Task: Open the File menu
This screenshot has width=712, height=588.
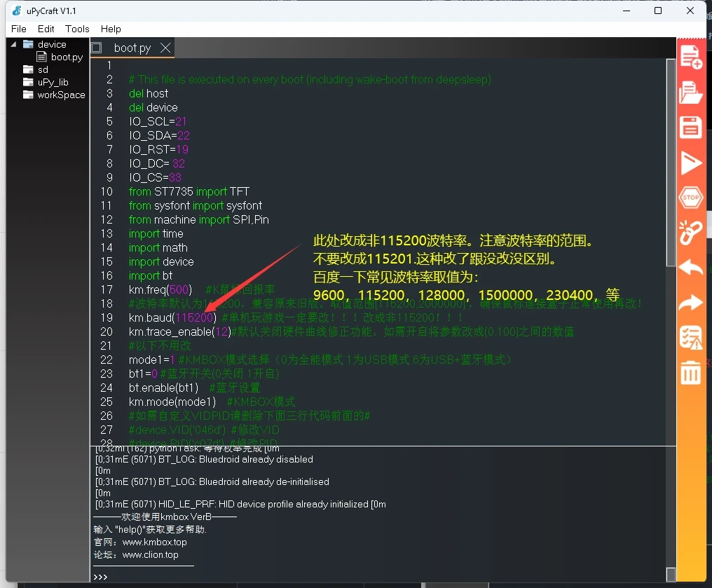Action: tap(19, 29)
